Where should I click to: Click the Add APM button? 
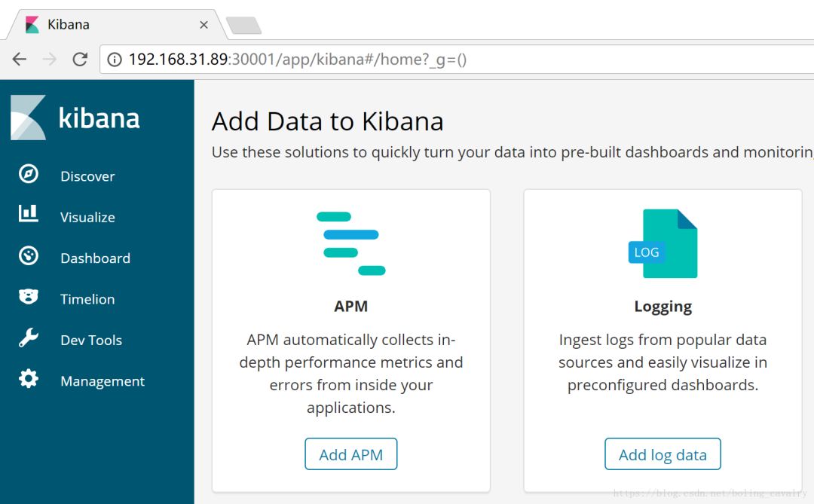pyautogui.click(x=350, y=454)
